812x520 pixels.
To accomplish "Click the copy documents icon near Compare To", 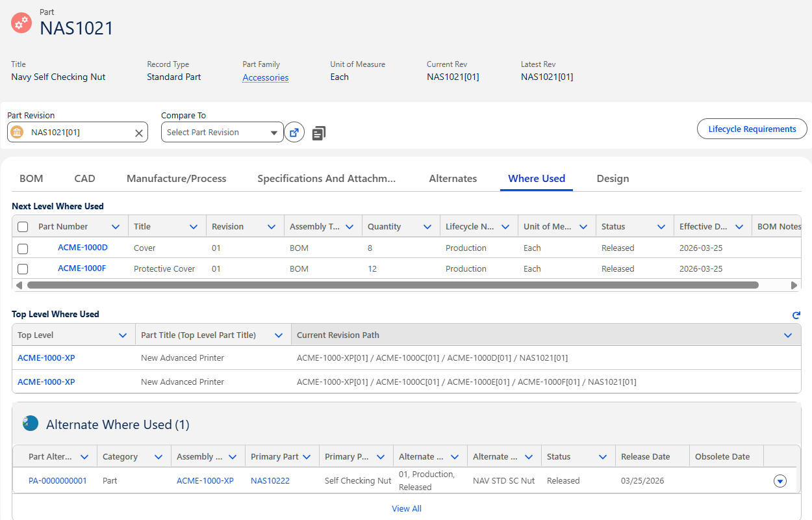I will click(x=318, y=133).
